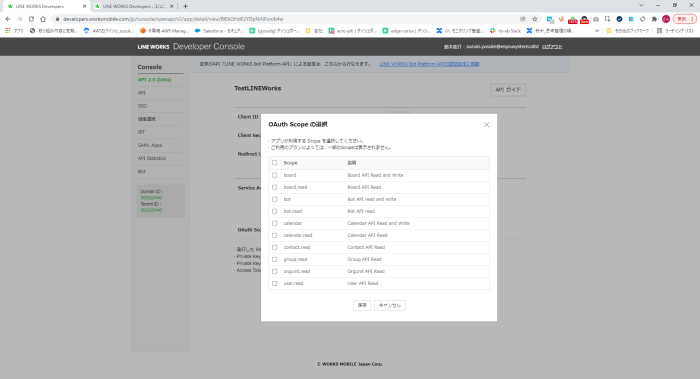
Task: Open a new browser tab with plus
Action: pyautogui.click(x=185, y=6)
